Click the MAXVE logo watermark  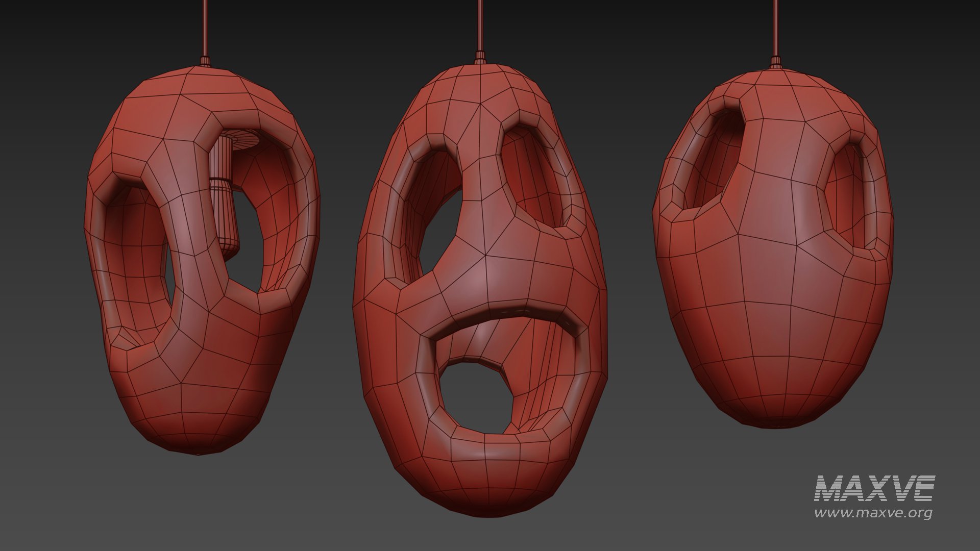pos(874,488)
